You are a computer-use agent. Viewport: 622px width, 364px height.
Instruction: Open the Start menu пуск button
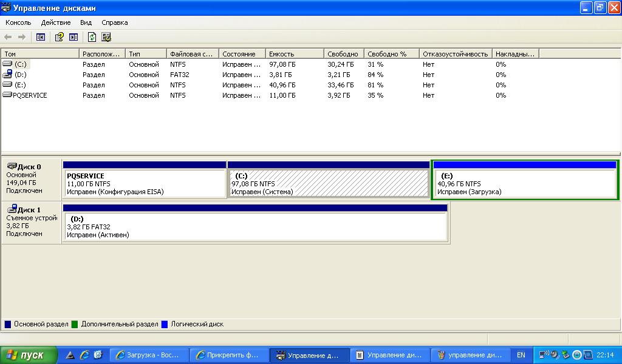click(x=29, y=355)
